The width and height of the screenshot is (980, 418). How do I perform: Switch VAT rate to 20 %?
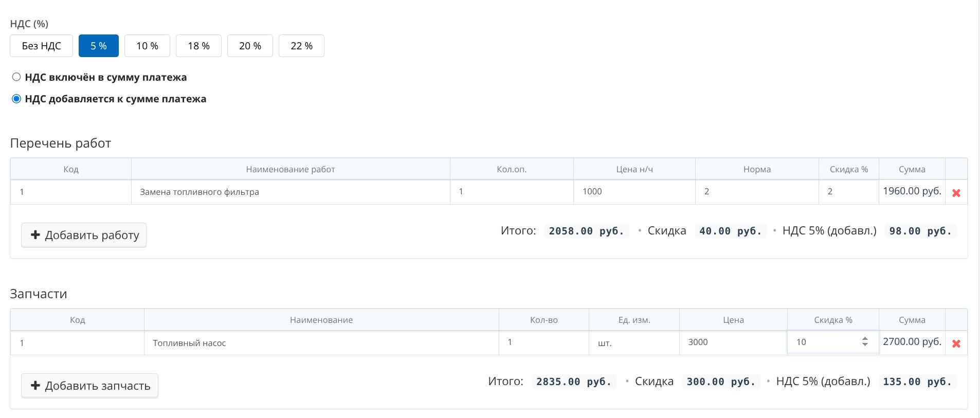[x=250, y=46]
